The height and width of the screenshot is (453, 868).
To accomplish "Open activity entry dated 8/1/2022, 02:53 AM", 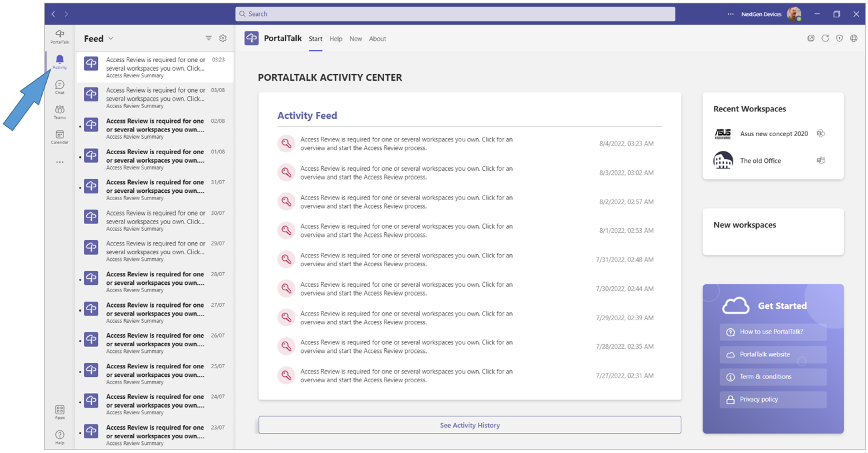I will [x=469, y=231].
